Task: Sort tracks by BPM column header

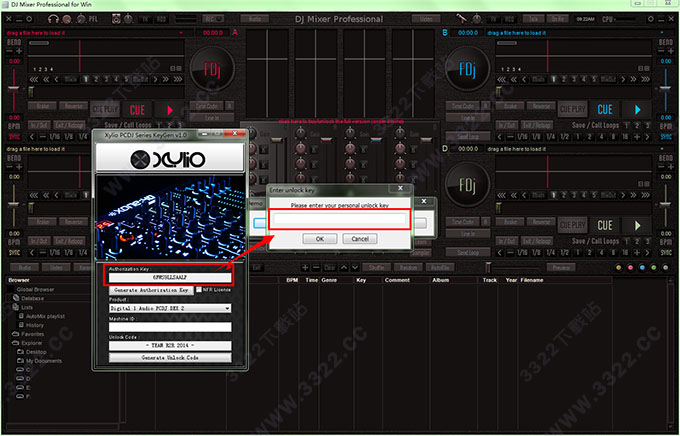Action: click(292, 280)
